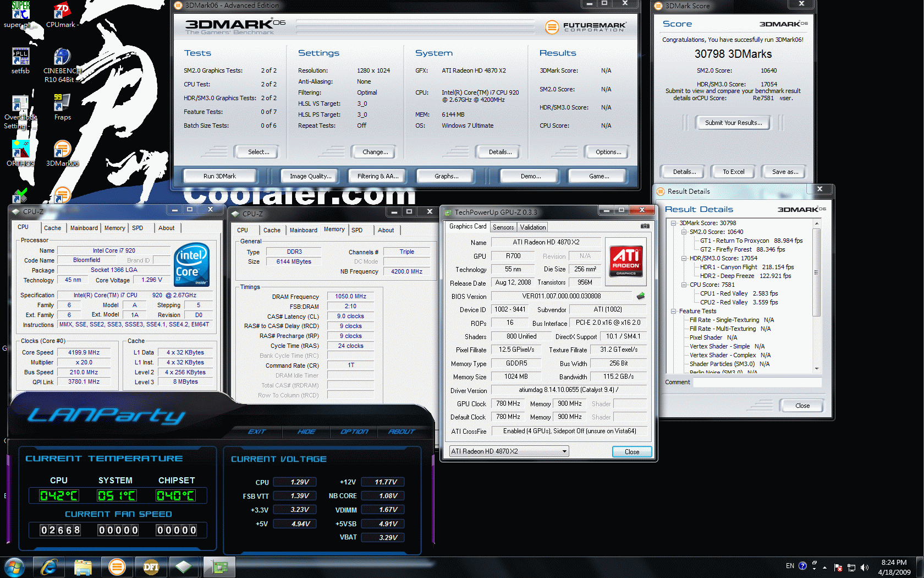Screen dimensions: 924x578
Task: Click Change... under Settings
Action: [x=375, y=152]
